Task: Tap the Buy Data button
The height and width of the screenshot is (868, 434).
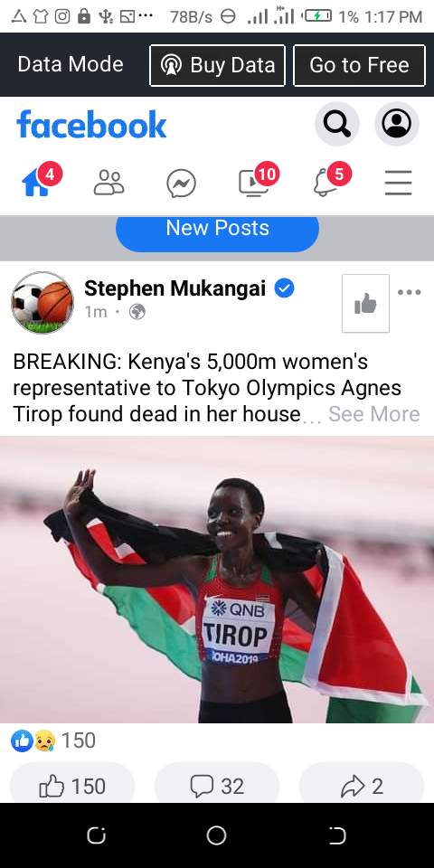Action: [217, 65]
